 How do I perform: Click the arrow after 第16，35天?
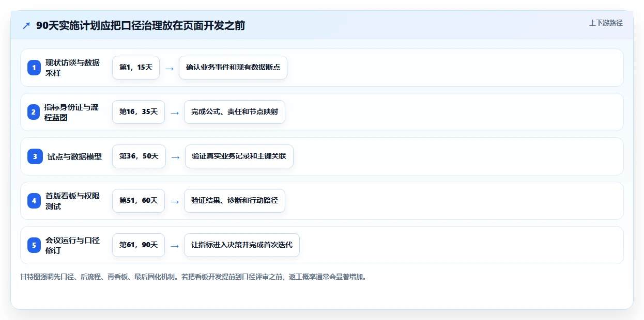[x=175, y=113]
